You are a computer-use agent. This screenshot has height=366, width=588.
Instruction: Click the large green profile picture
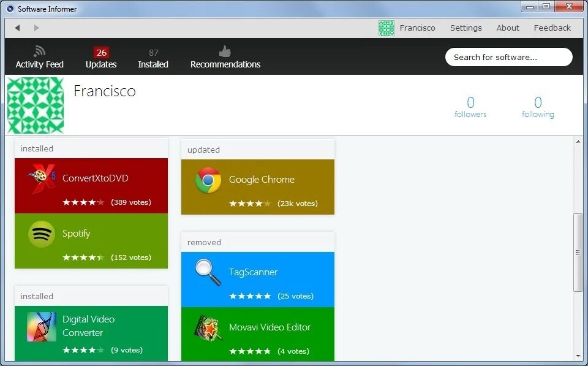tap(36, 105)
